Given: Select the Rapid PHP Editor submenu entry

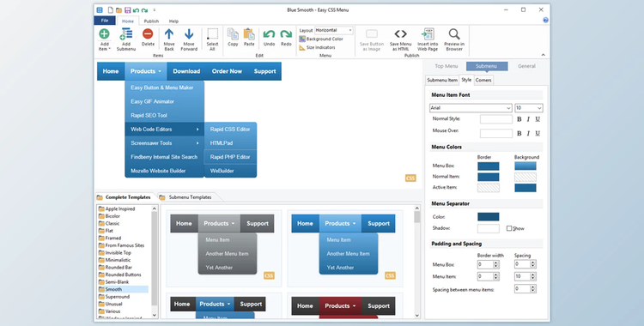Looking at the screenshot, I should pos(230,157).
